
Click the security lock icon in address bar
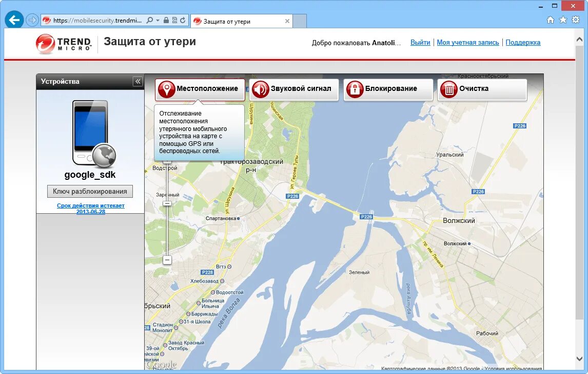[166, 20]
